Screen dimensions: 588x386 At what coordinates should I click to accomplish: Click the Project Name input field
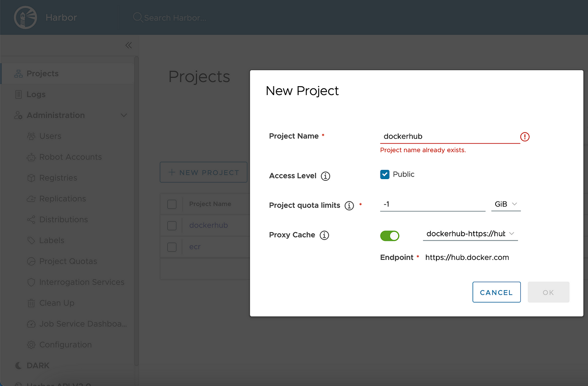[450, 137]
